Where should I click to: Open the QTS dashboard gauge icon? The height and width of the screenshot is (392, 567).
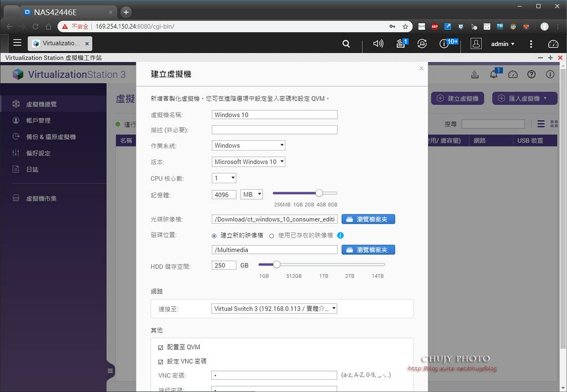click(x=553, y=44)
